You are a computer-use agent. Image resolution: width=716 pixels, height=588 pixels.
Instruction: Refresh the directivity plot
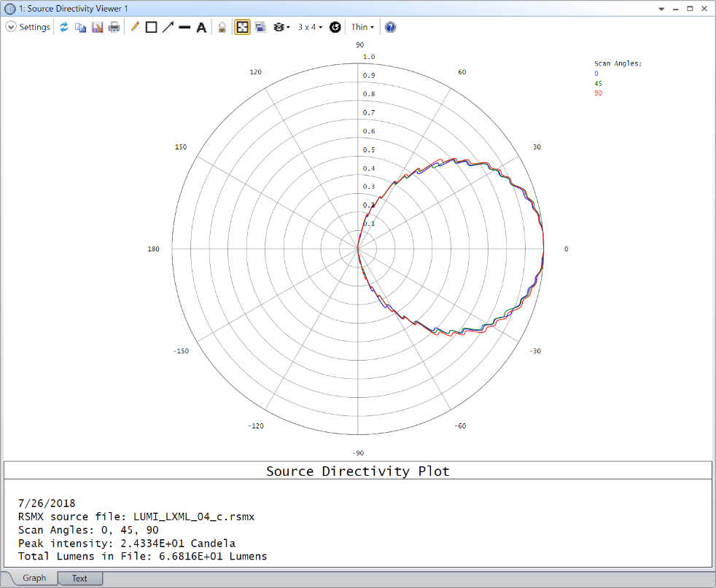click(64, 27)
